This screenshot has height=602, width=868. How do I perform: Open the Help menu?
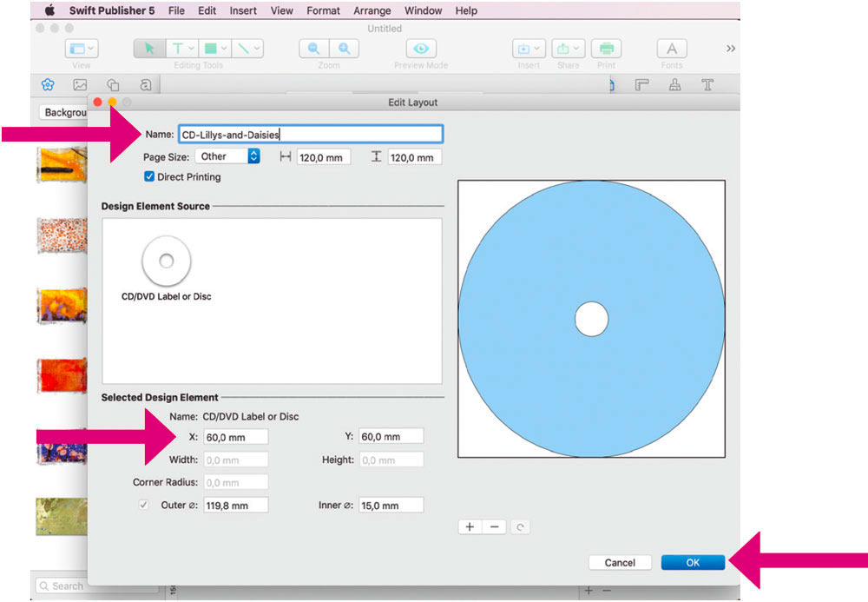[x=466, y=10]
